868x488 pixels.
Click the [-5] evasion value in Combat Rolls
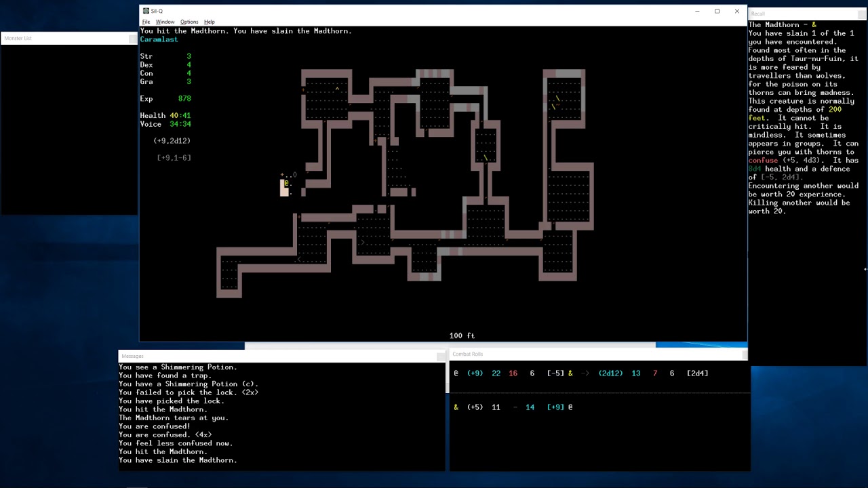coord(555,373)
